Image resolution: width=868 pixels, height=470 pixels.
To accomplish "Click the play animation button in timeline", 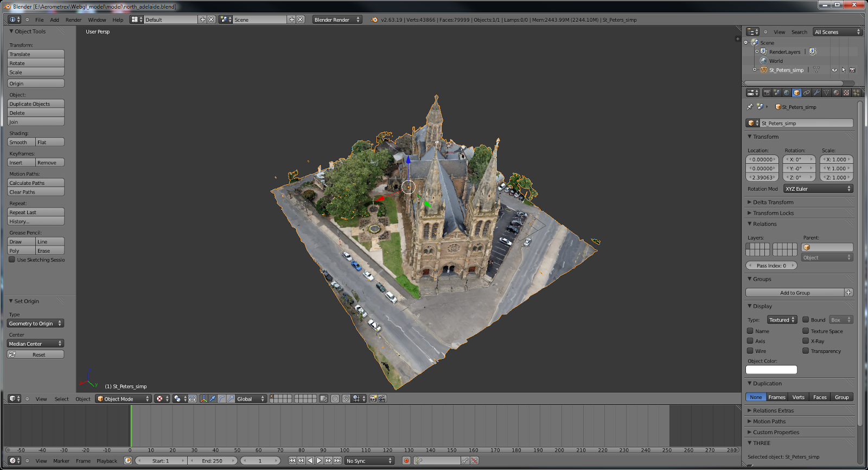I will pyautogui.click(x=319, y=461).
